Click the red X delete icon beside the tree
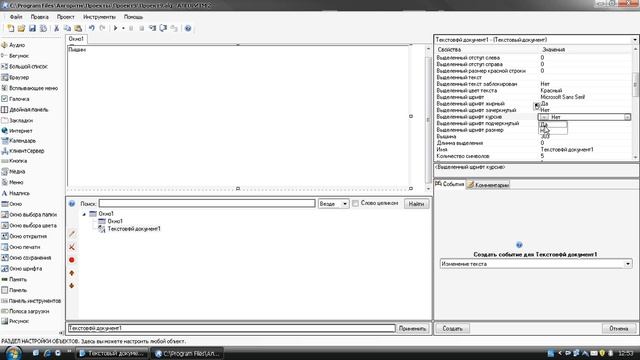640x360 pixels. (72, 247)
